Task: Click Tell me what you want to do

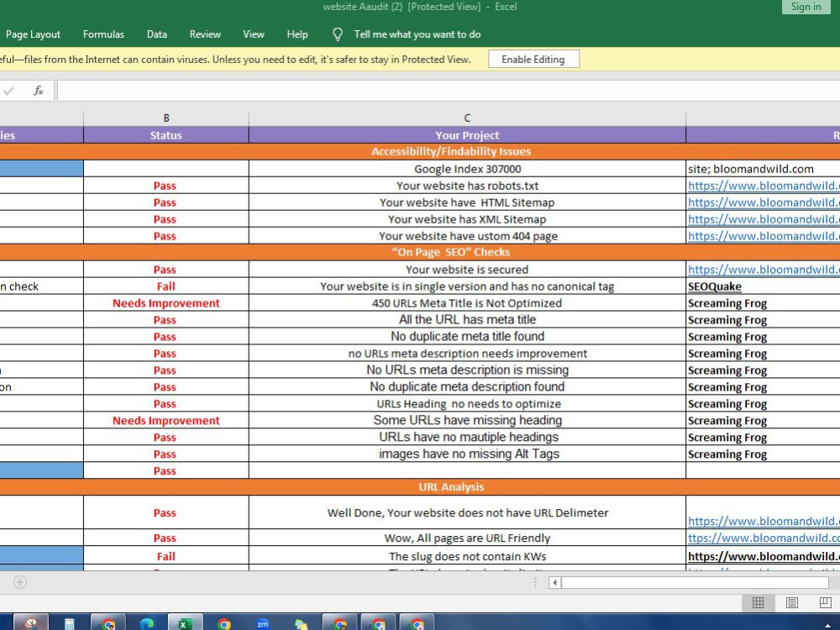Action: pyautogui.click(x=417, y=34)
